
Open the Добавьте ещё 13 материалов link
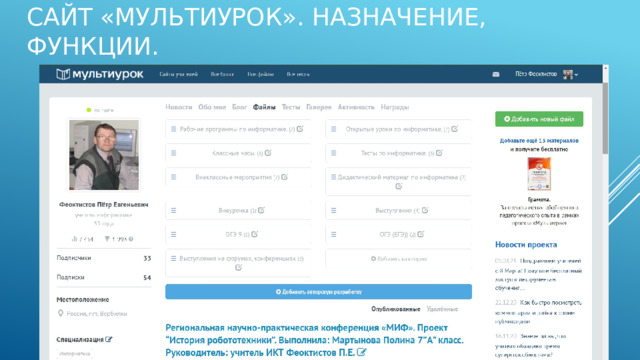[x=539, y=140]
